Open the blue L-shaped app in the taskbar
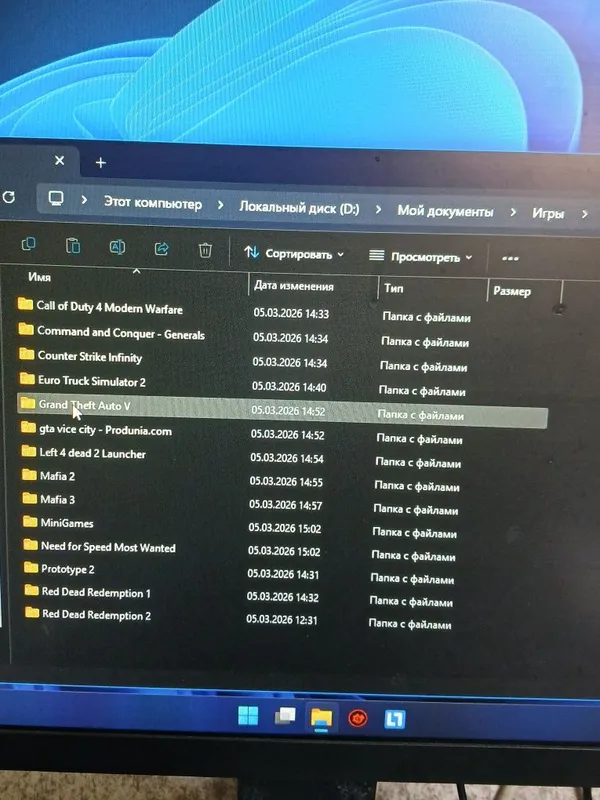Viewport: 600px width, 800px height. point(394,720)
